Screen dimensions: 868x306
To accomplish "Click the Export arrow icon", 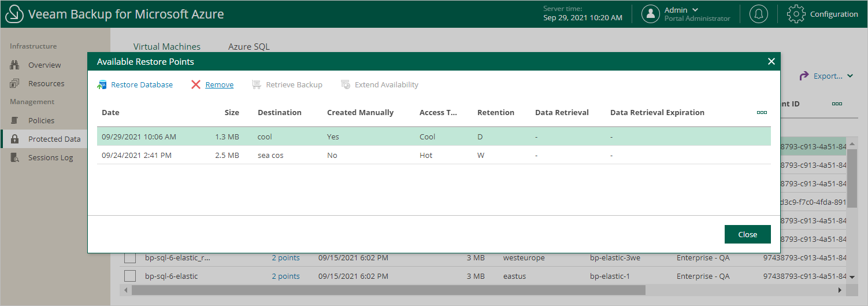I will pos(804,76).
